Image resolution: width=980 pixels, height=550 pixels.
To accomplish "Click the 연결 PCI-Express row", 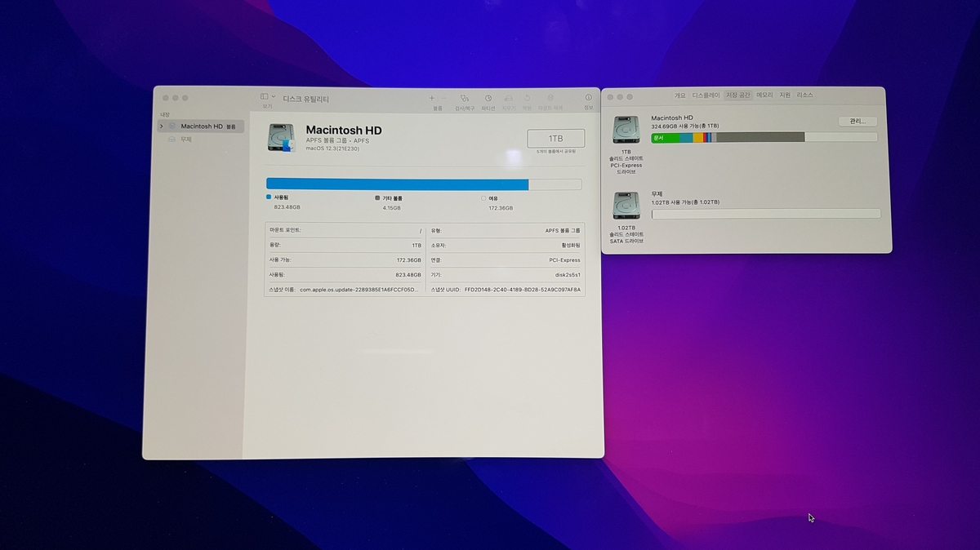I will point(506,259).
